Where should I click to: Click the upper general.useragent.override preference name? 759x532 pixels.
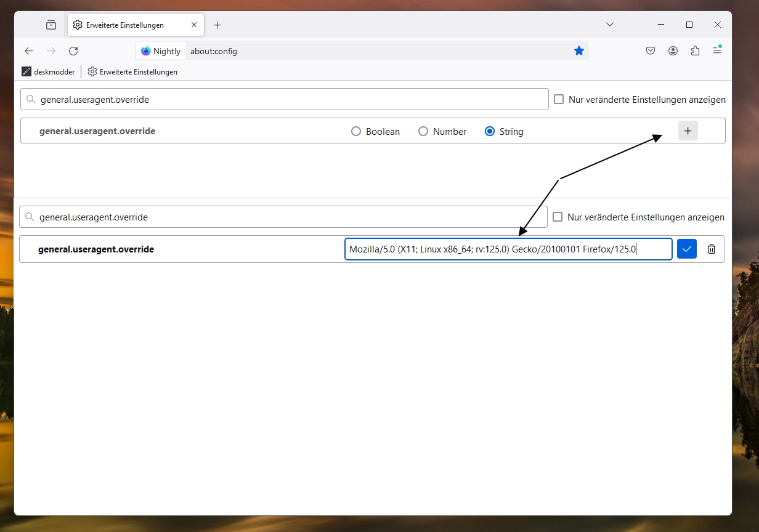(x=97, y=131)
